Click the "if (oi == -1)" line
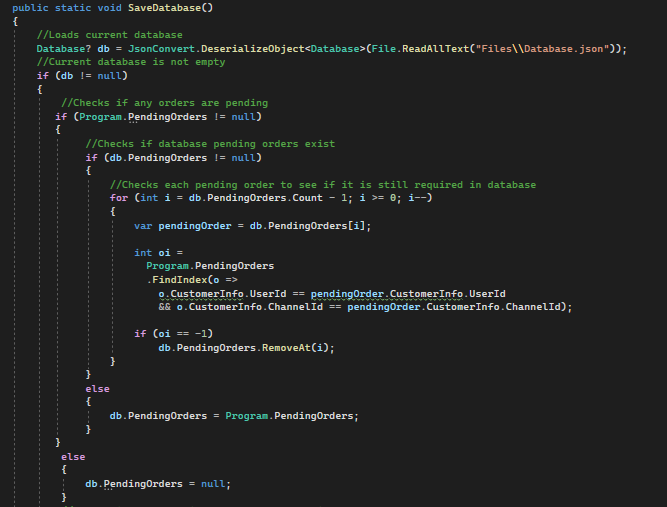This screenshot has width=667, height=507. coord(174,334)
